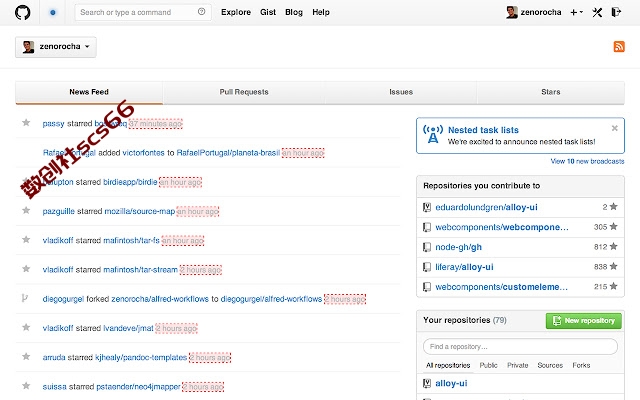
Task: Click star icon beside vladikoff tar-fs event
Action: (x=26, y=240)
